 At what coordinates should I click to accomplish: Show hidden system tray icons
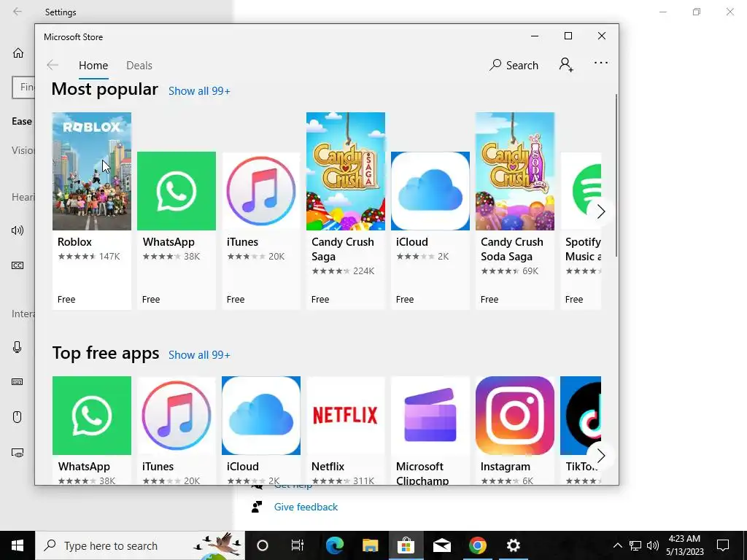coord(617,545)
